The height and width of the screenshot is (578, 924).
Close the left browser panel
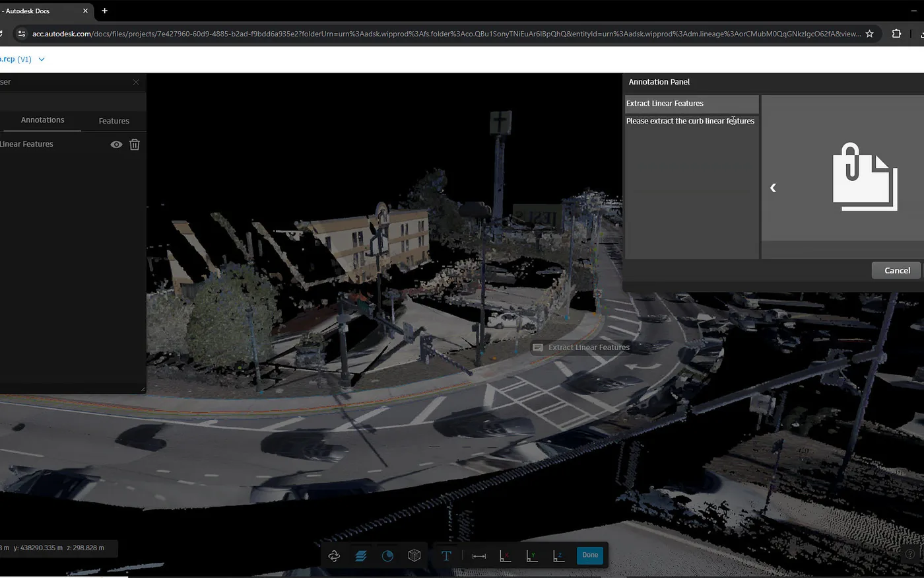point(136,82)
